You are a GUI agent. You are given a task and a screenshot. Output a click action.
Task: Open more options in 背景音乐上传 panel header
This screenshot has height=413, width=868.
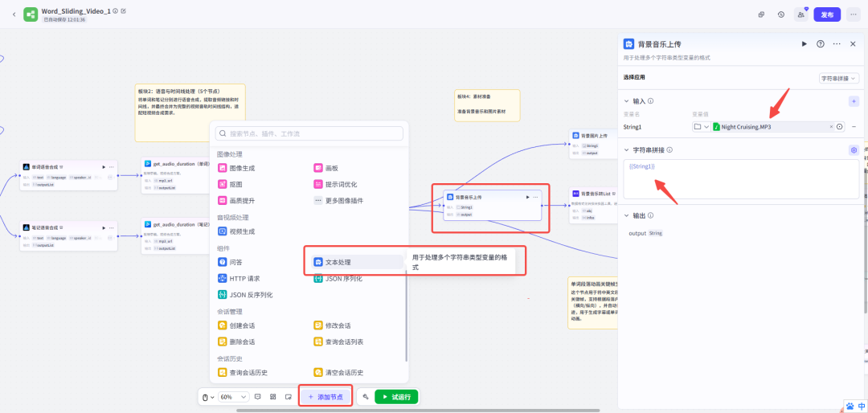pyautogui.click(x=837, y=43)
